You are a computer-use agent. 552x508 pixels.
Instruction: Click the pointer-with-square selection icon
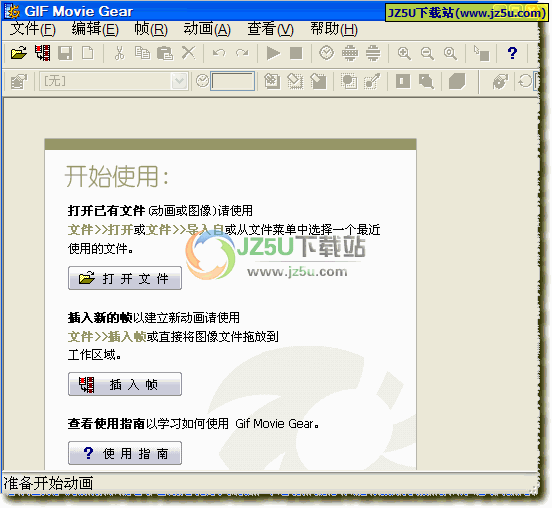tap(481, 53)
